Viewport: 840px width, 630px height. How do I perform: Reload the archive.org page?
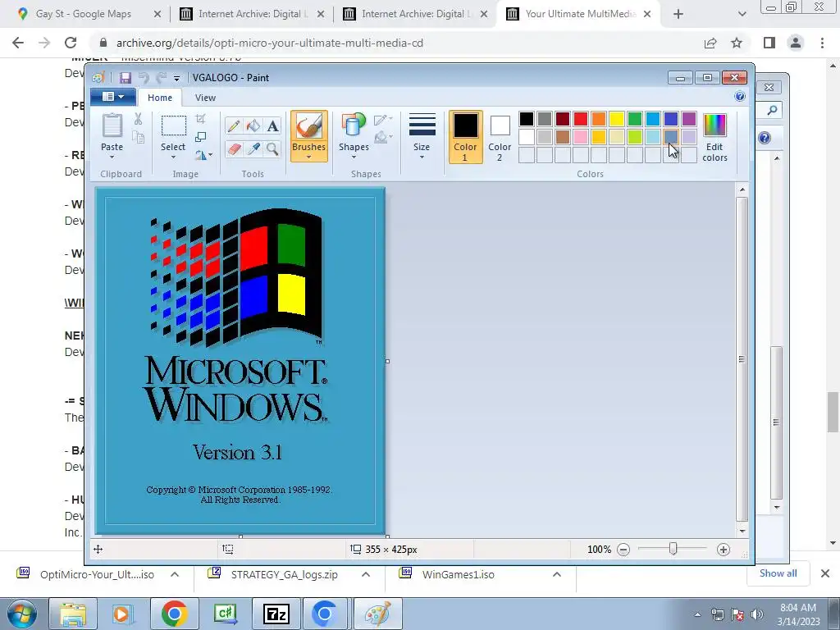tap(71, 43)
